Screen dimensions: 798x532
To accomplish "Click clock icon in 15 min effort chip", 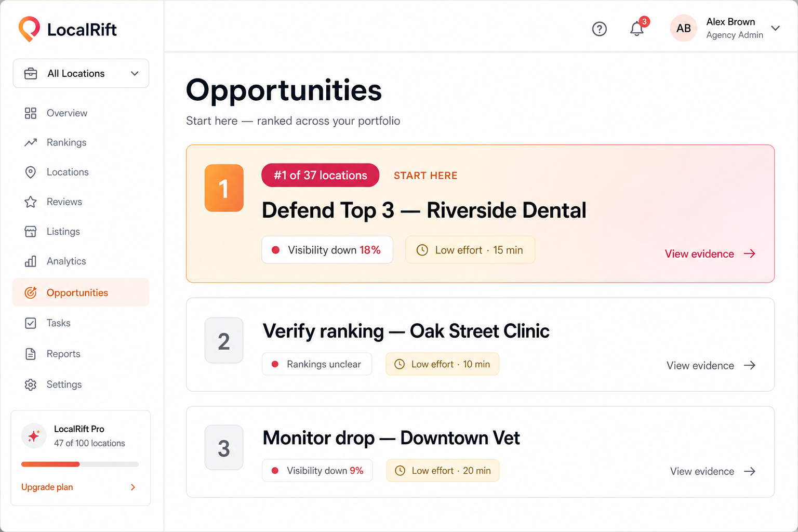I will point(422,250).
